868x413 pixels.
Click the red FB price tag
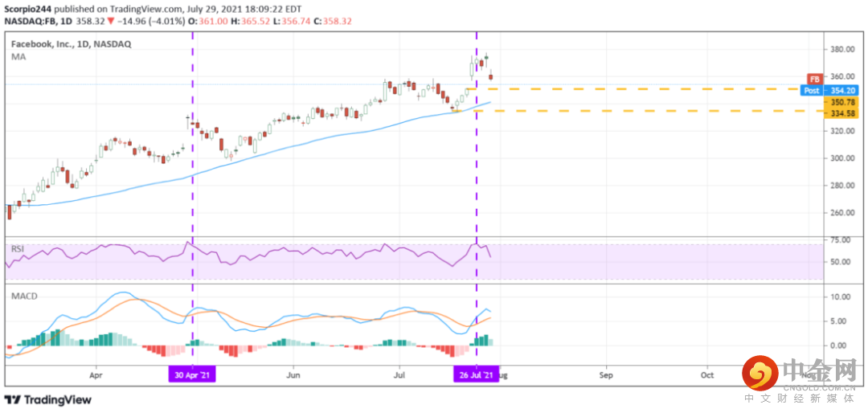[x=815, y=78]
